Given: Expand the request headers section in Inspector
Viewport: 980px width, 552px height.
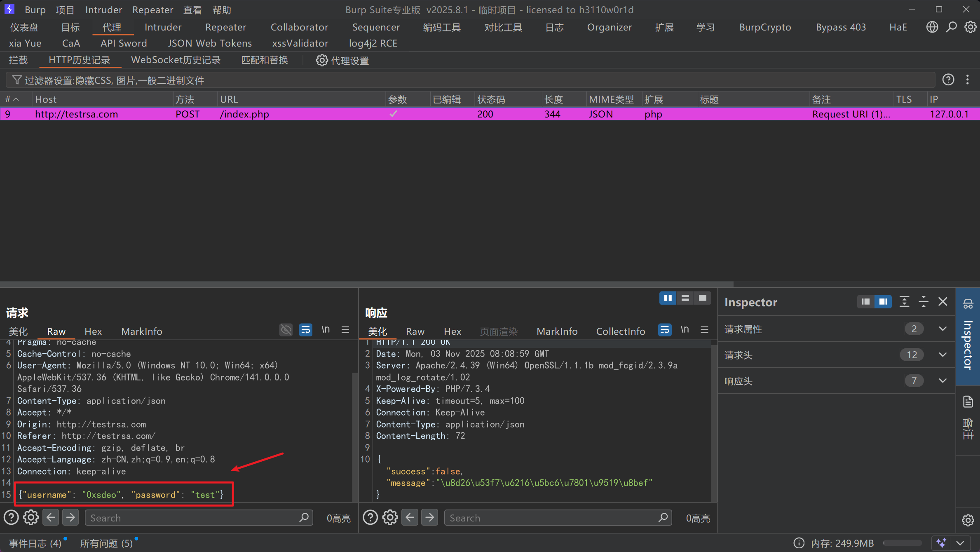Looking at the screenshot, I should coord(942,355).
